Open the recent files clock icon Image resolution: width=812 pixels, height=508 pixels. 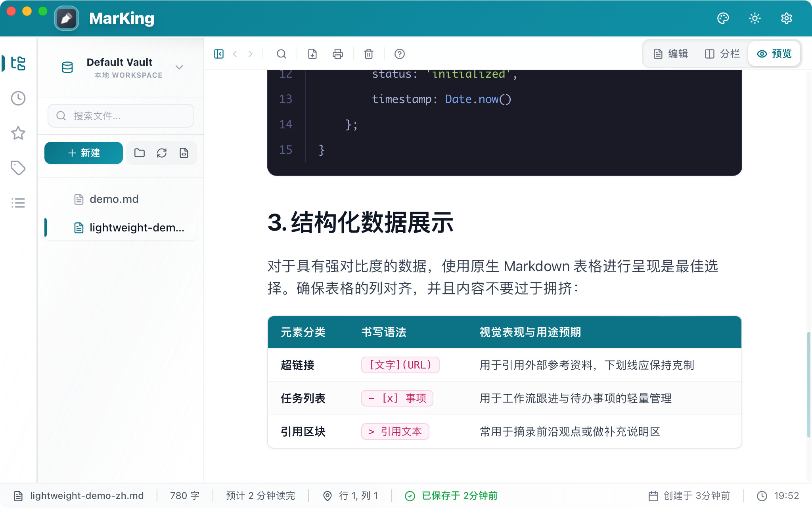click(x=18, y=98)
